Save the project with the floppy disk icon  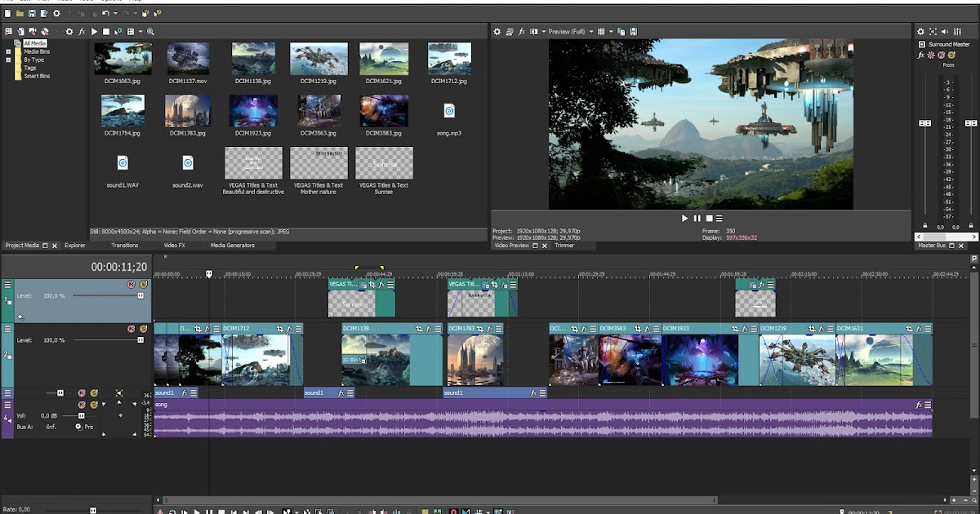click(x=32, y=13)
